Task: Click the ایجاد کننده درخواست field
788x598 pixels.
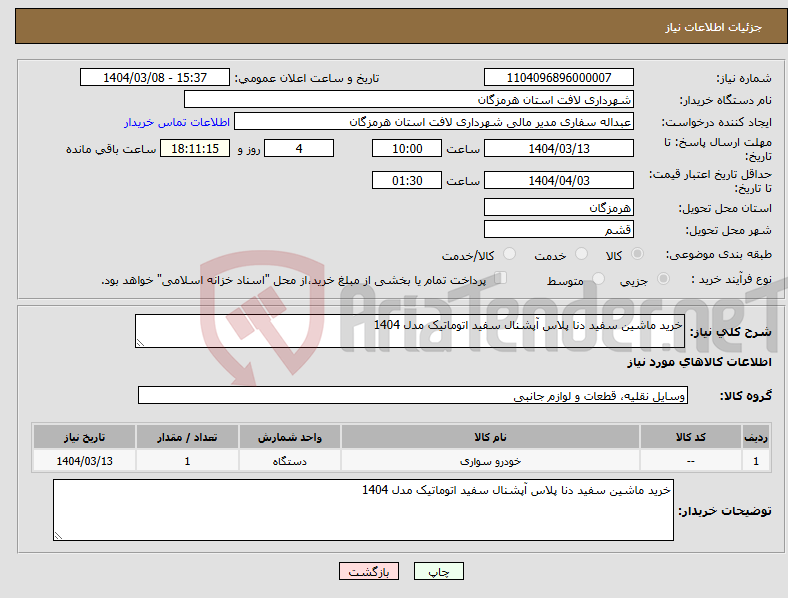Action: click(434, 122)
